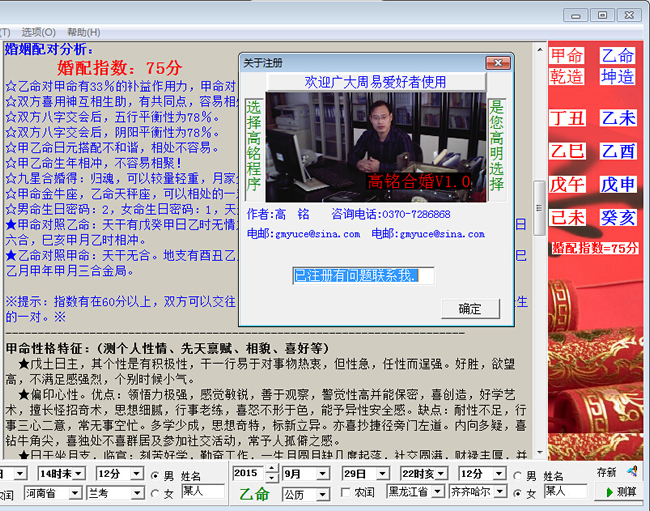Click the 乙命 name input field
650x511 pixels.
(x=565, y=492)
